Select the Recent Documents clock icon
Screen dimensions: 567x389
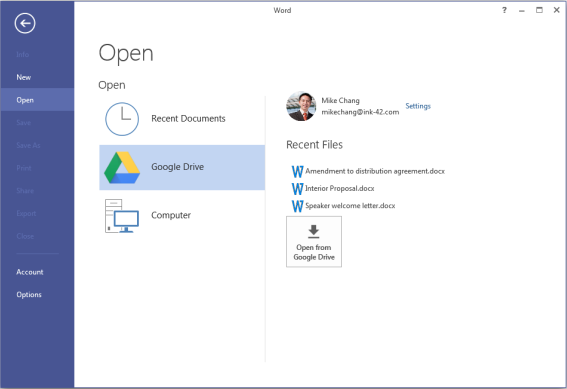click(x=122, y=119)
